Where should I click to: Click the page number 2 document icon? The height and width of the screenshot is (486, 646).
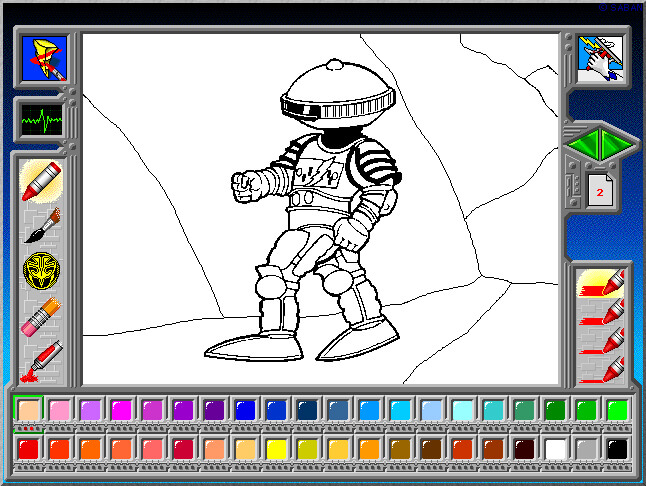[600, 190]
